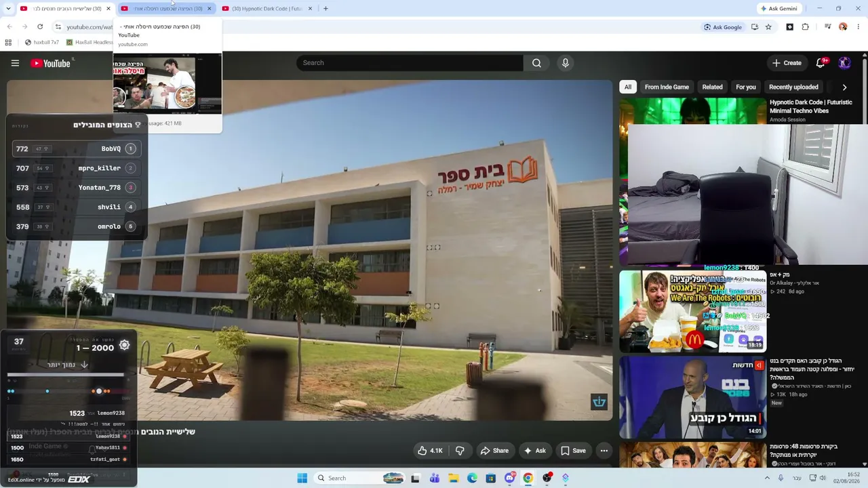Go back using Chrome back arrow
The height and width of the screenshot is (488, 868).
click(x=9, y=27)
